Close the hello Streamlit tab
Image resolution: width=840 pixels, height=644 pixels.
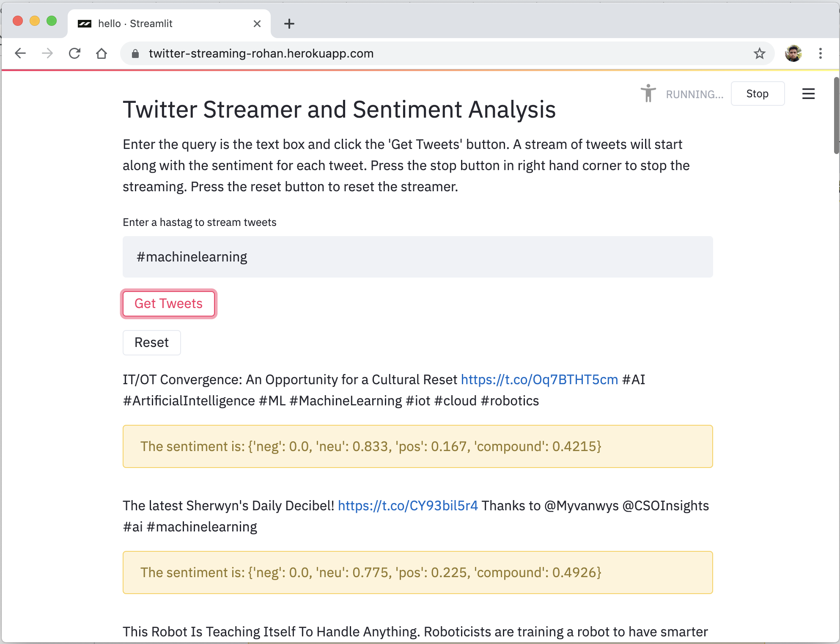point(257,24)
